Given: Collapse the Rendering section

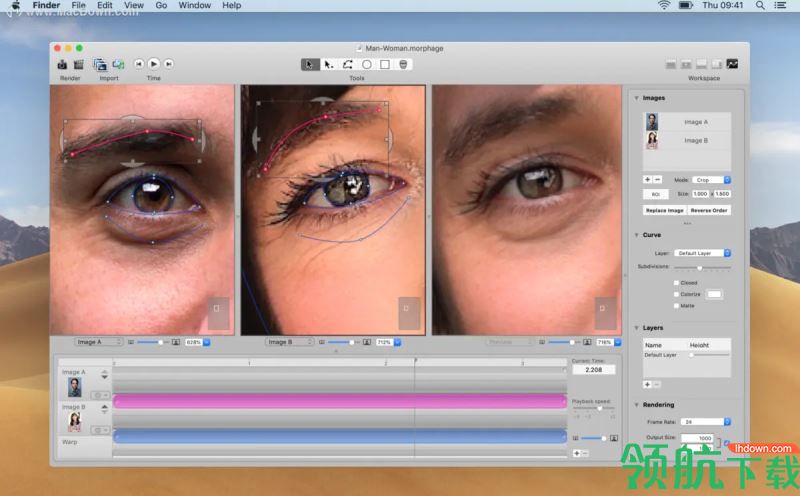Looking at the screenshot, I should click(x=636, y=405).
